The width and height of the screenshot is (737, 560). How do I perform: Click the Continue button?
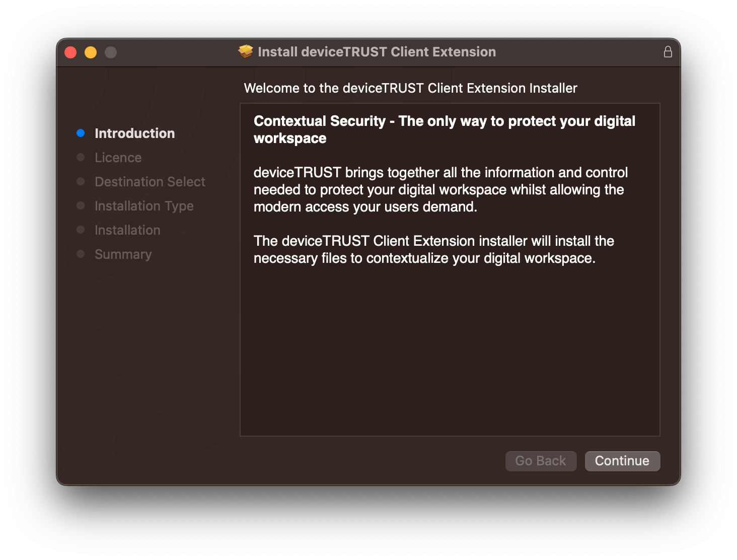[x=622, y=461]
